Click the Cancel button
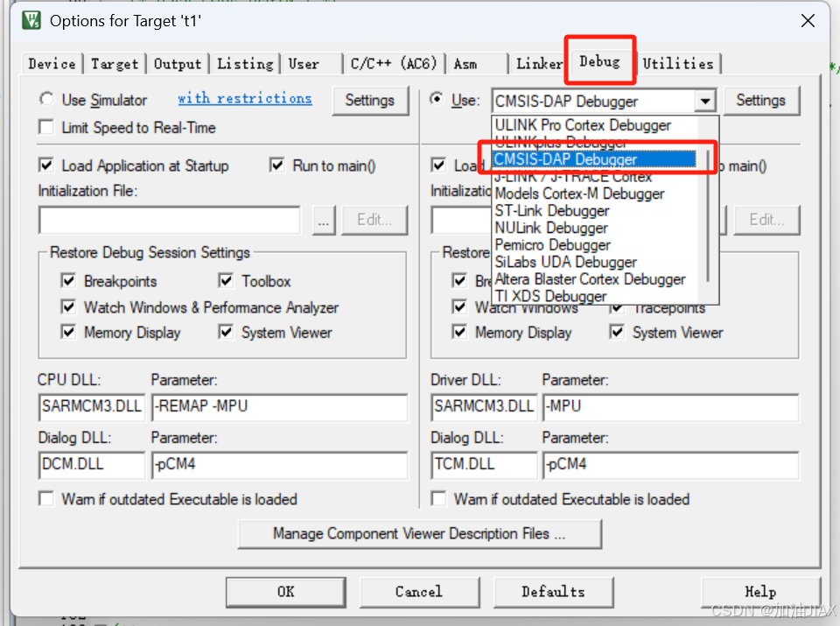 pyautogui.click(x=419, y=592)
